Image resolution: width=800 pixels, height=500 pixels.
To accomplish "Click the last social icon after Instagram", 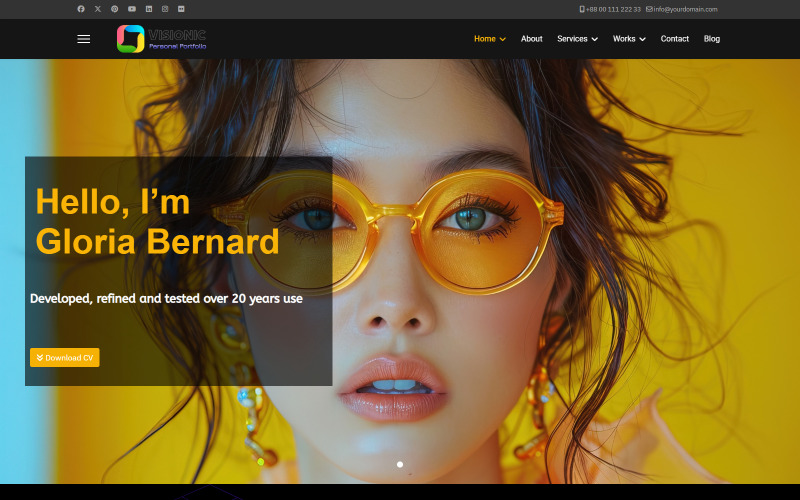I will (181, 9).
